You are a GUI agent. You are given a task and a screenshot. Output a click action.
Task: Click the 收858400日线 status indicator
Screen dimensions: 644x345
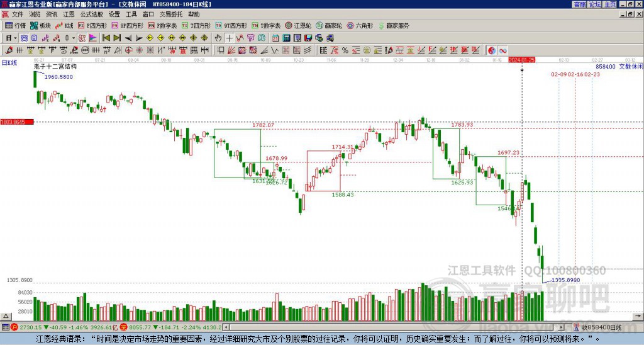click(598, 327)
